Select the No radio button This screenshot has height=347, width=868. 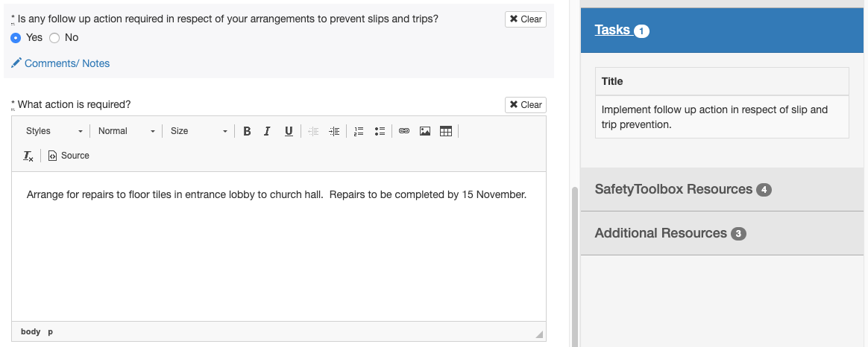pyautogui.click(x=54, y=37)
